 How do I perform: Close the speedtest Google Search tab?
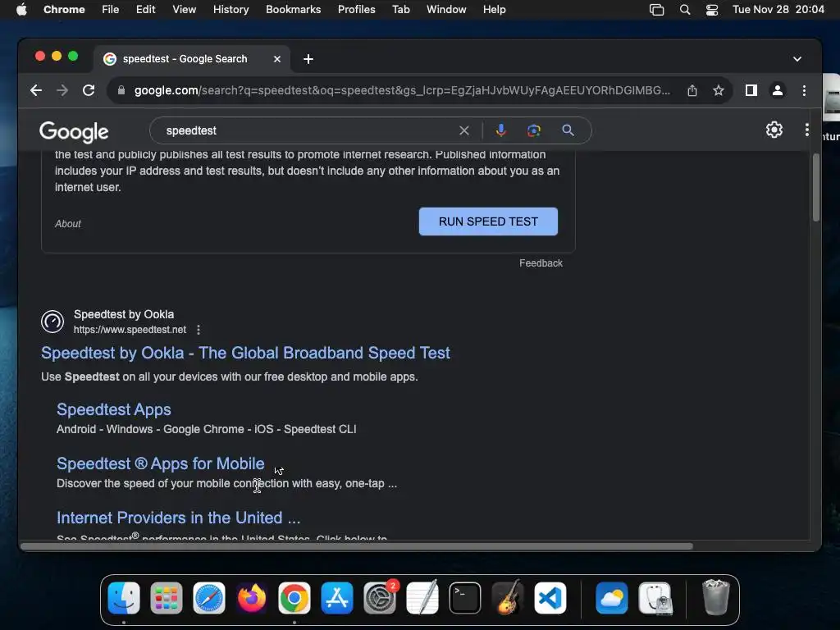pyautogui.click(x=277, y=59)
